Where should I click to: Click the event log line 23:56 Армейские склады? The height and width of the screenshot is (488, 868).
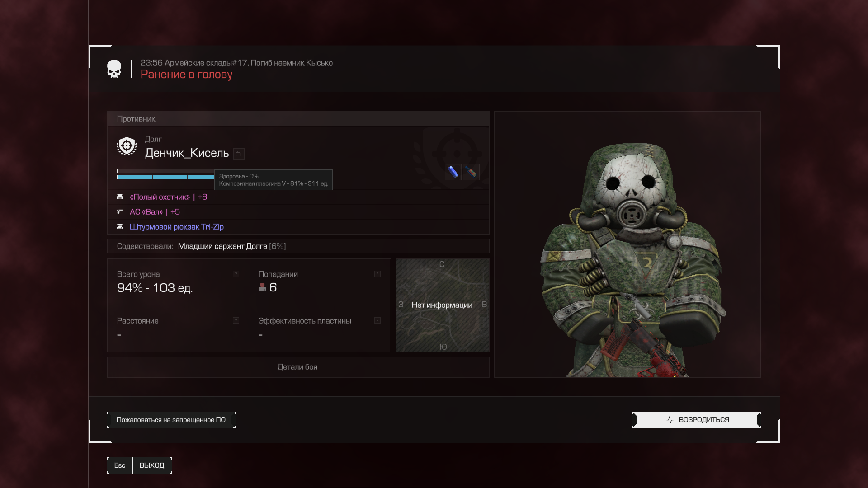click(x=236, y=63)
